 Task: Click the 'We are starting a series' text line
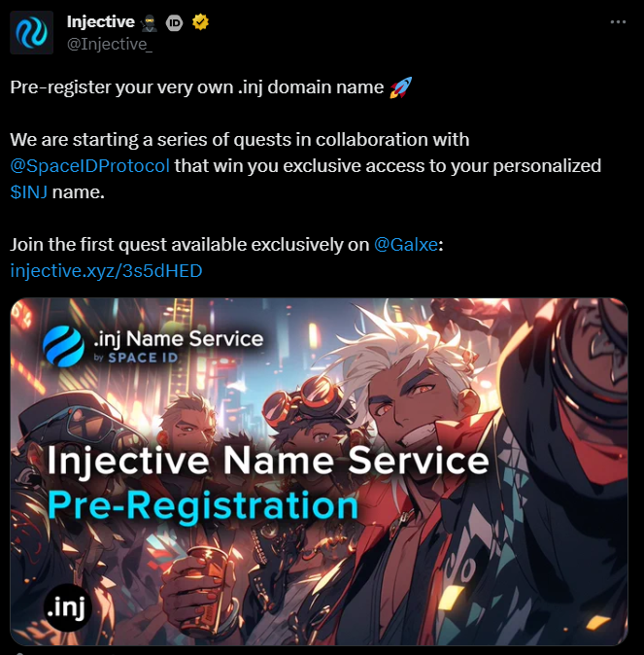[x=240, y=140]
